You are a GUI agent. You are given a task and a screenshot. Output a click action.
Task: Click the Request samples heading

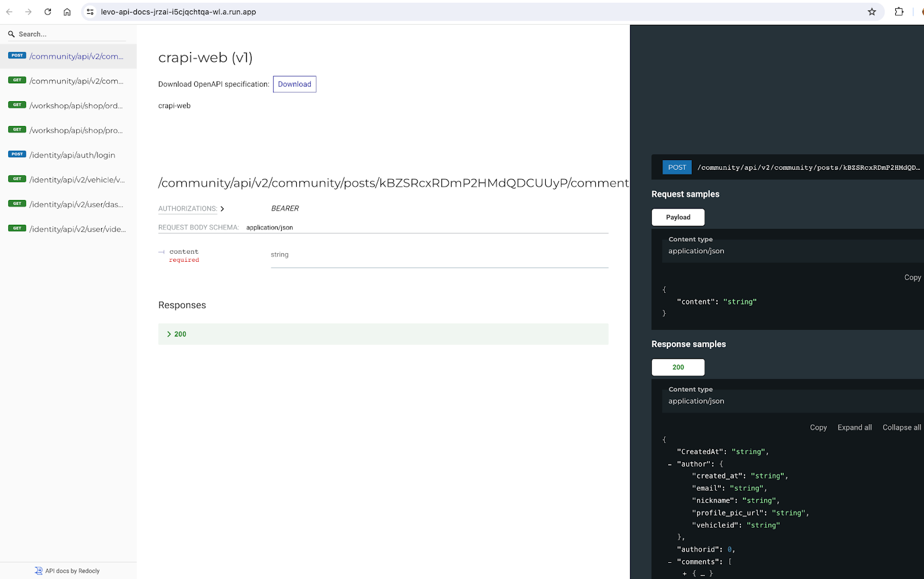click(685, 194)
